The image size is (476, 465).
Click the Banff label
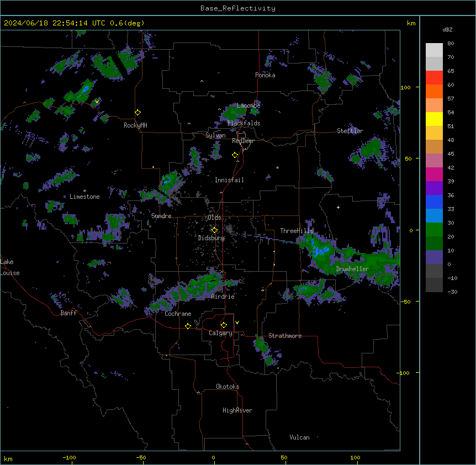[68, 313]
